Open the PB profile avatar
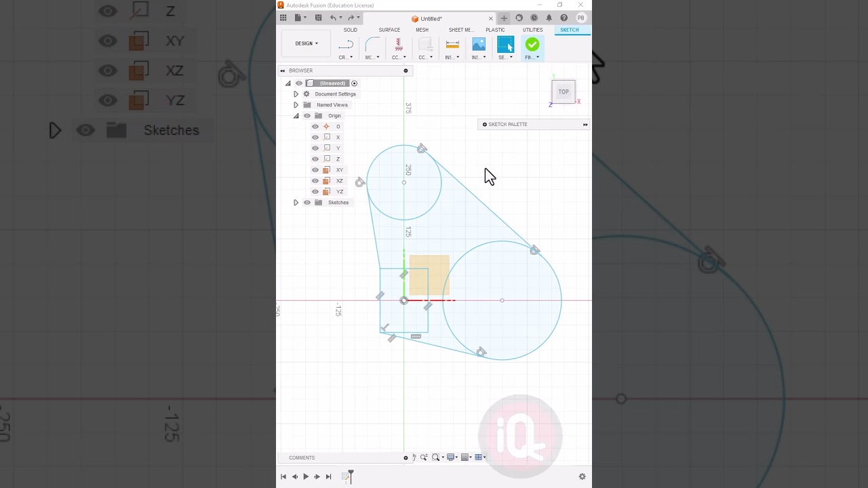This screenshot has height=488, width=868. tap(581, 18)
